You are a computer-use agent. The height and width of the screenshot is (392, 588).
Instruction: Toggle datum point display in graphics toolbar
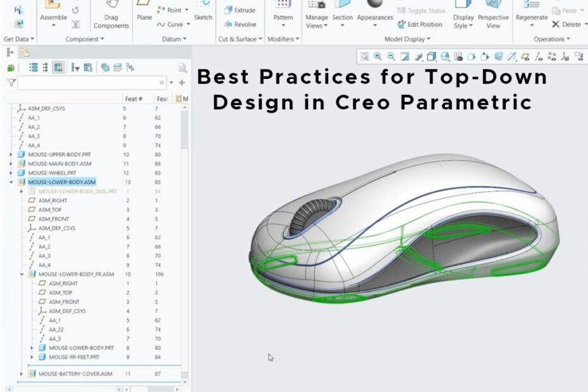[552, 57]
